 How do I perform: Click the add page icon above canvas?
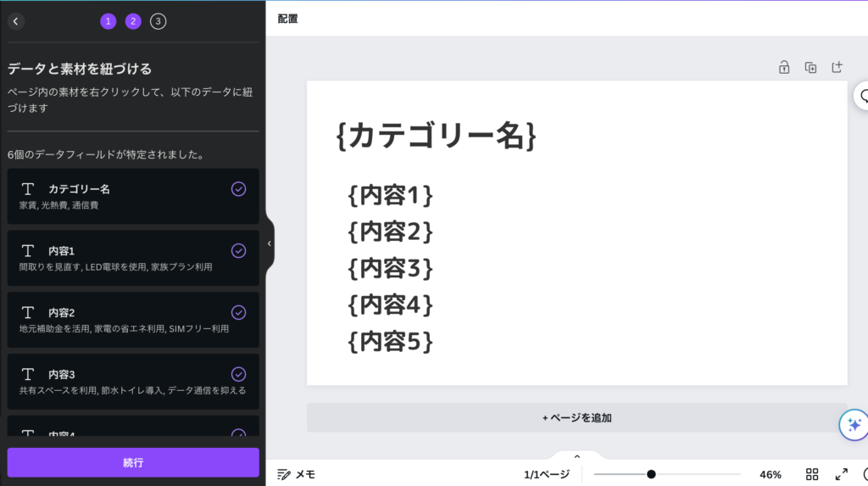(837, 67)
